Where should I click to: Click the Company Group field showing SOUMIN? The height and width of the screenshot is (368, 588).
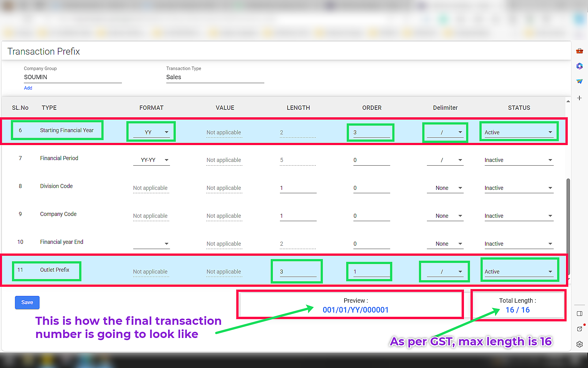[73, 77]
